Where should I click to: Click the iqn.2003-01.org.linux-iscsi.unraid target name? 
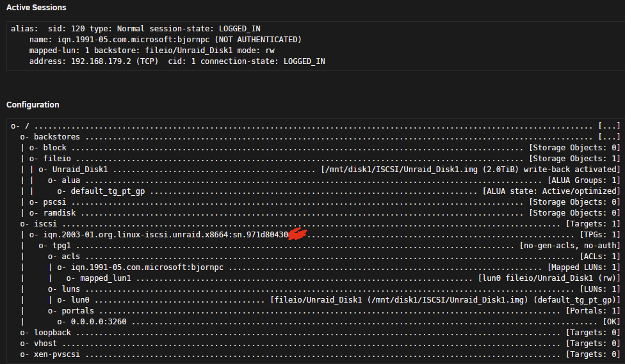click(x=166, y=235)
